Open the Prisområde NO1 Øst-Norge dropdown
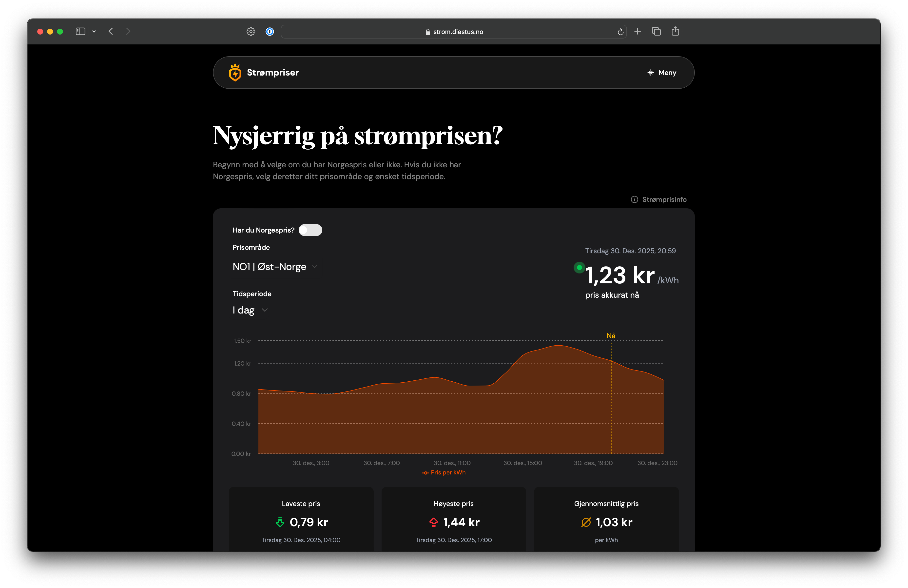Image resolution: width=908 pixels, height=588 pixels. pos(275,267)
